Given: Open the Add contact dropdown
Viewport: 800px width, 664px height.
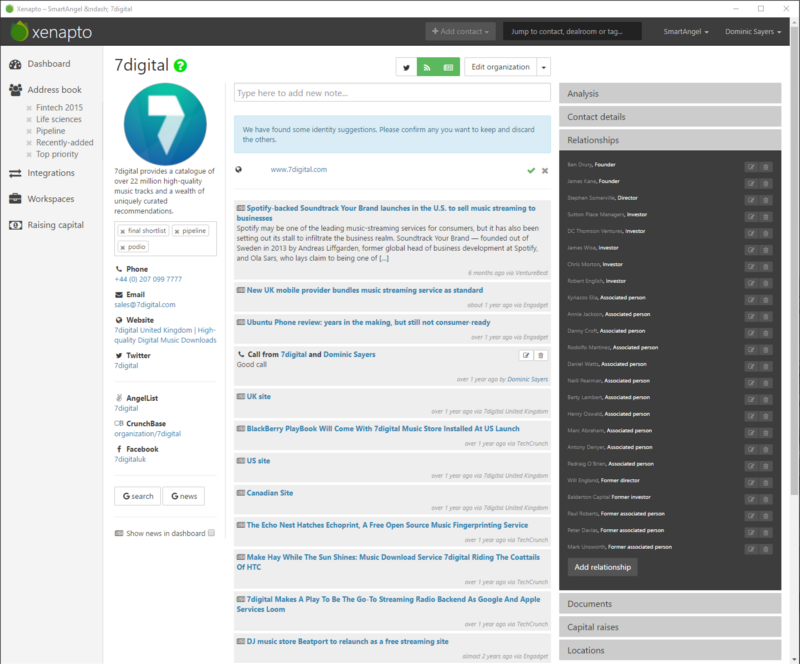Looking at the screenshot, I should 460,31.
